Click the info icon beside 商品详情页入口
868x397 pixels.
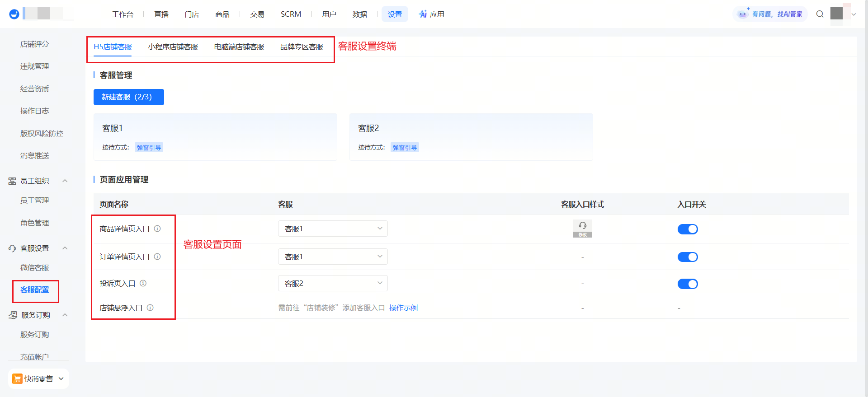[157, 229]
